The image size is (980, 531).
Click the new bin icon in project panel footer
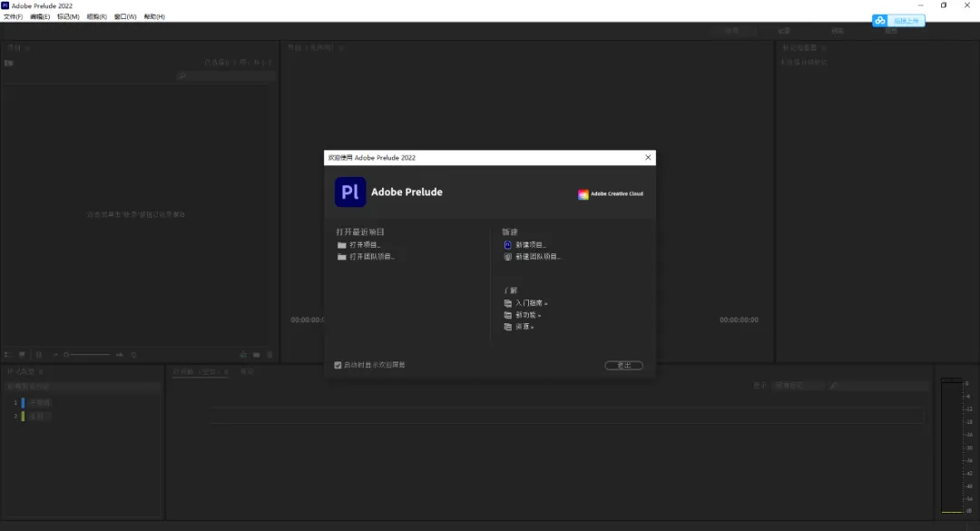pos(256,355)
